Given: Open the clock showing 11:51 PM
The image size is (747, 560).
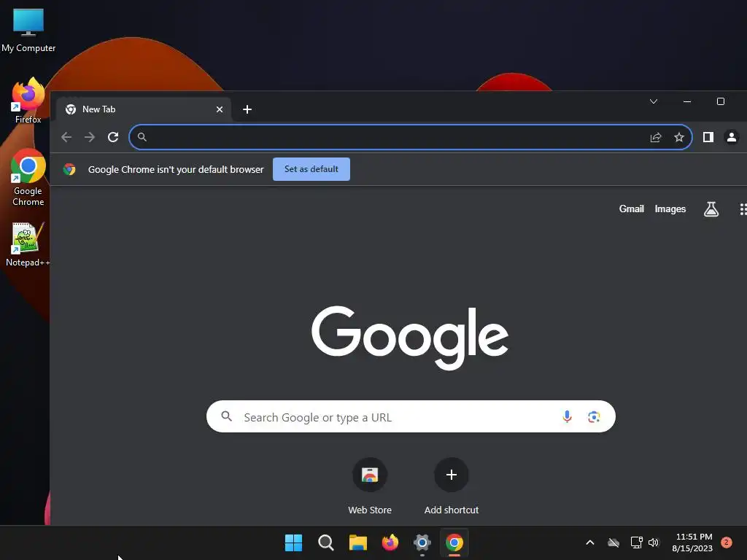Looking at the screenshot, I should pos(693,542).
